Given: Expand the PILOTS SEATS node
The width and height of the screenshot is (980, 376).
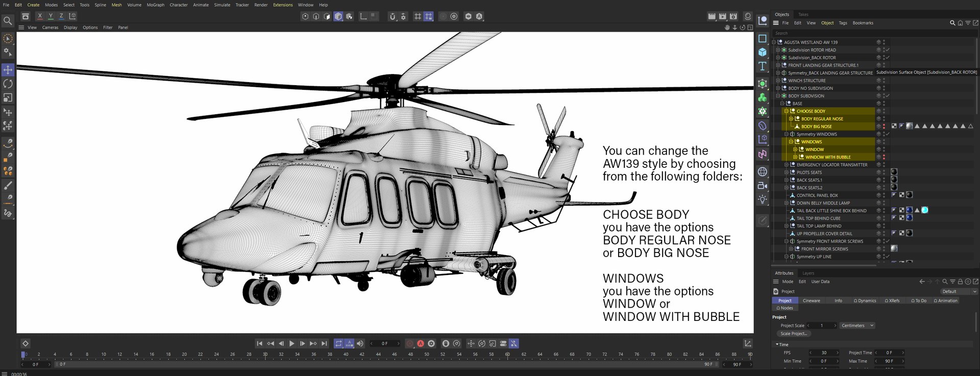Looking at the screenshot, I should click(x=786, y=172).
